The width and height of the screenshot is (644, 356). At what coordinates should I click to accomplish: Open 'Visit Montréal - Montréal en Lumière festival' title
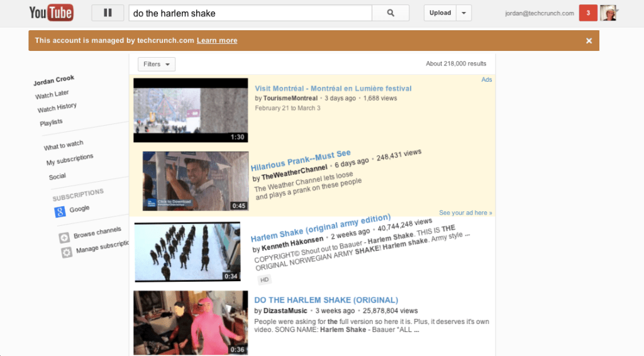point(333,88)
